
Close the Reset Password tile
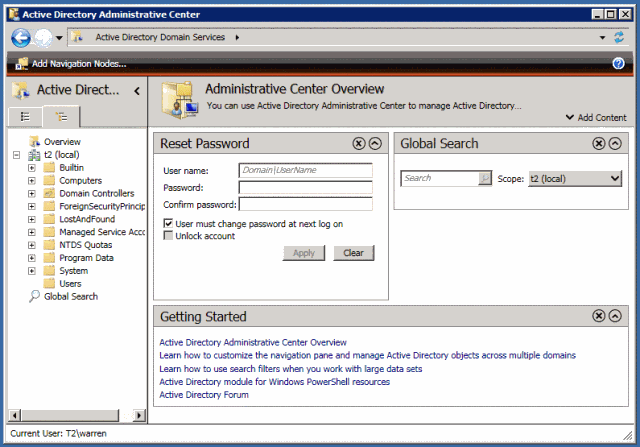tap(359, 143)
